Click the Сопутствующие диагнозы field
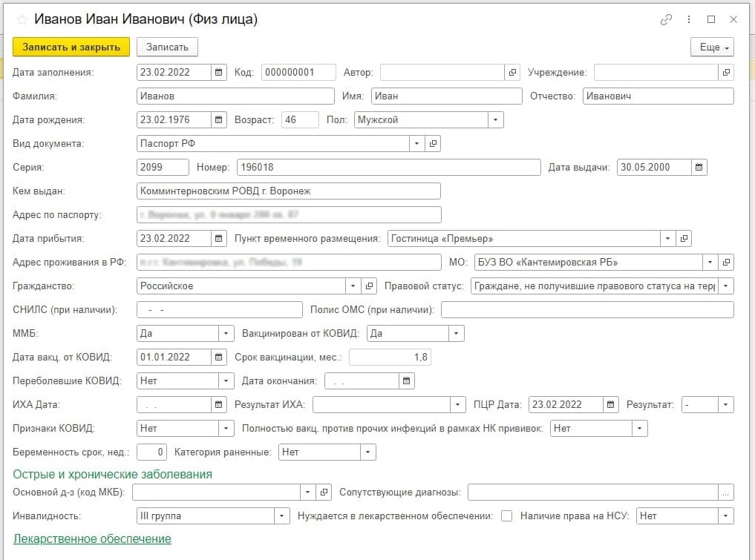 (x=593, y=493)
